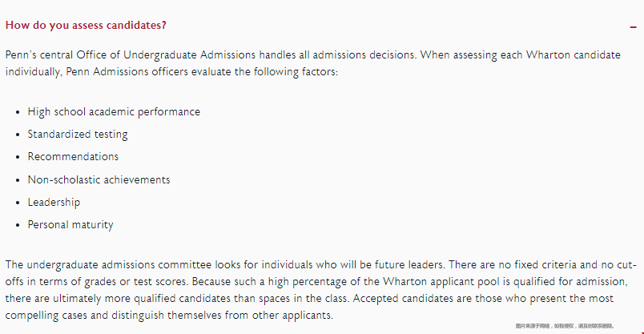
Task: Click the 'Leadership' list item
Action: coord(54,202)
